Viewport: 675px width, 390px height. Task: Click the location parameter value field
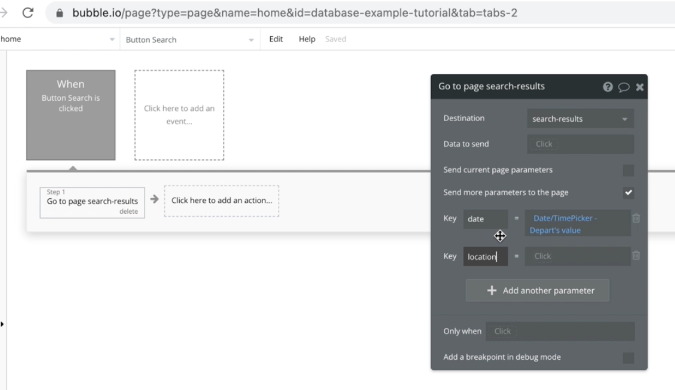(x=578, y=256)
